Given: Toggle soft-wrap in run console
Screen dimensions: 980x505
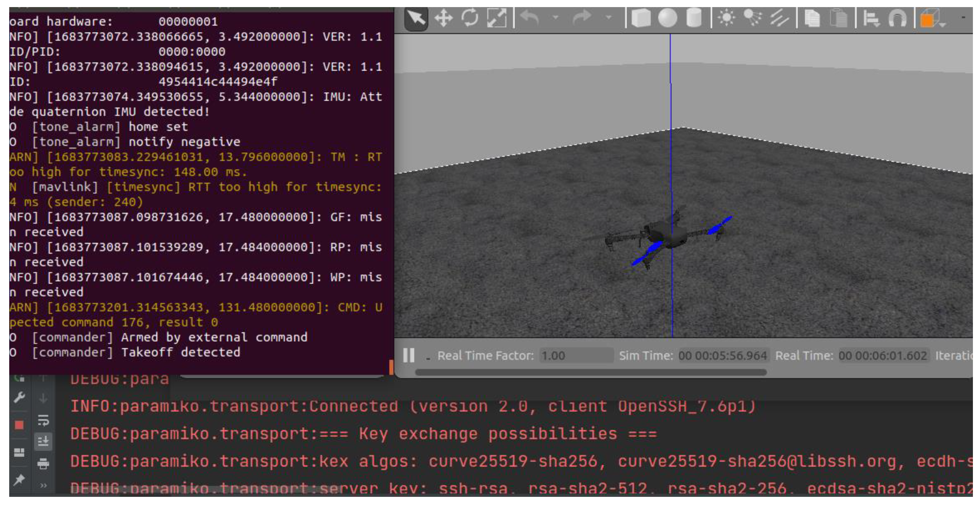Looking at the screenshot, I should tap(43, 421).
